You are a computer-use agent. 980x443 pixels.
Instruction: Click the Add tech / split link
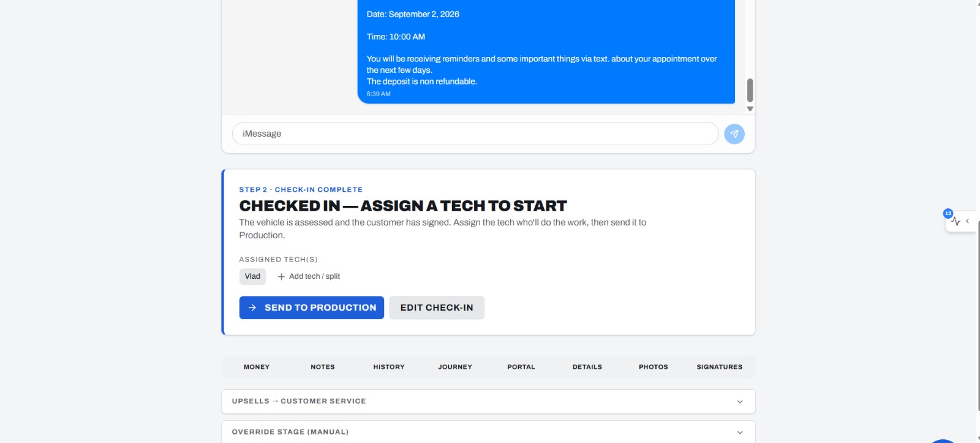coord(309,276)
